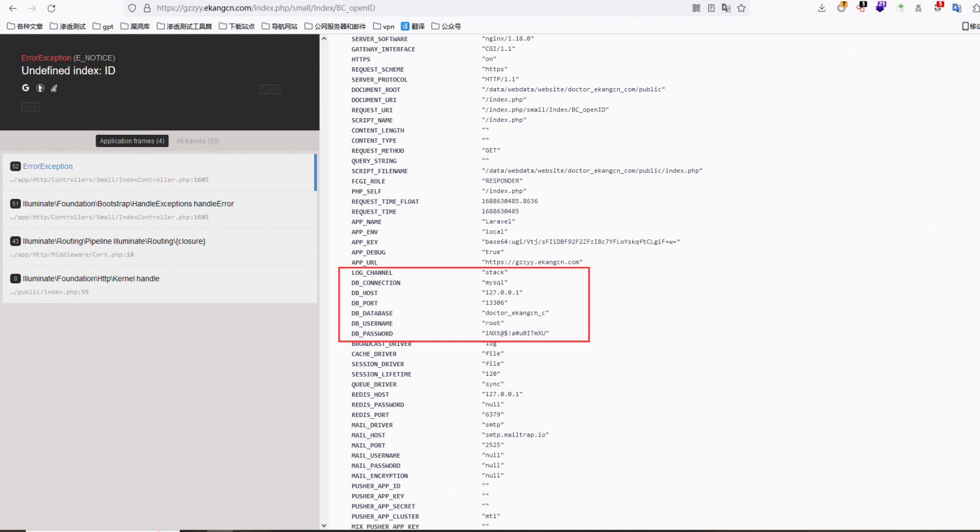Open the extension with orange badge 7
980x532 pixels.
(842, 7)
